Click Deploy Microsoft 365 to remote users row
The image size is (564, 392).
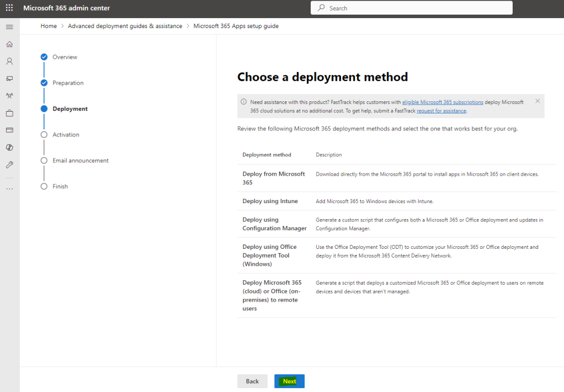(x=397, y=295)
